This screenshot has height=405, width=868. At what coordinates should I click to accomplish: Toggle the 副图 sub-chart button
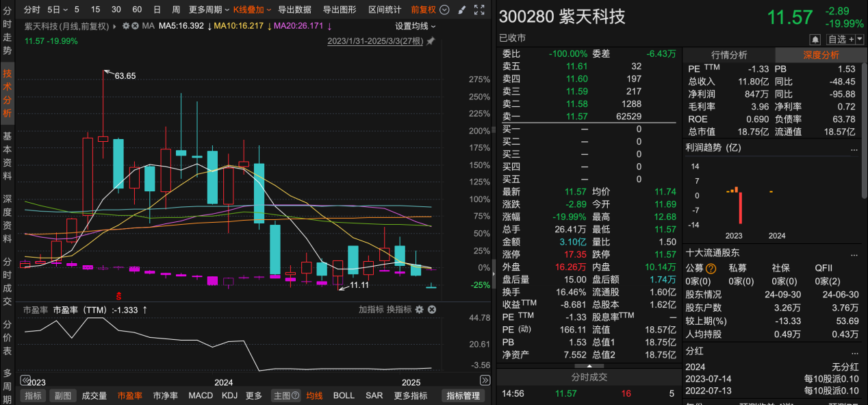pyautogui.click(x=63, y=395)
